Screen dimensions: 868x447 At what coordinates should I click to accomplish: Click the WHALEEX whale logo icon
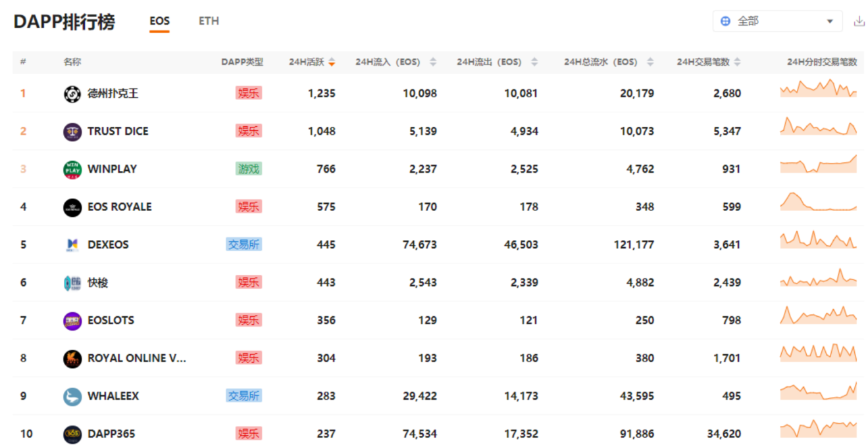(x=72, y=396)
